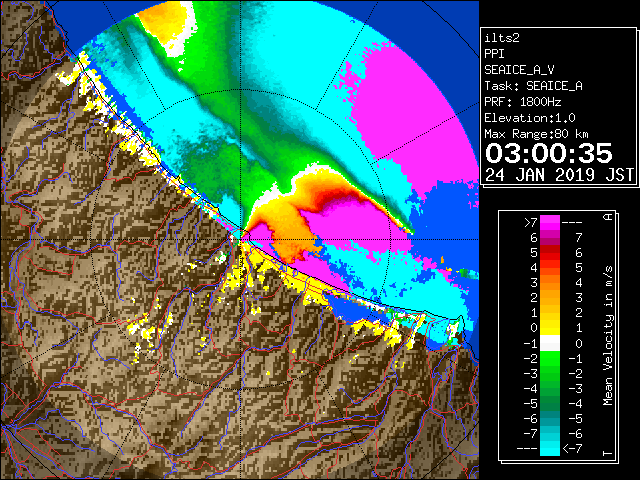Image resolution: width=640 pixels, height=480 pixels.
Task: Click the 'Max Range:80 km' text
Action: click(536, 134)
